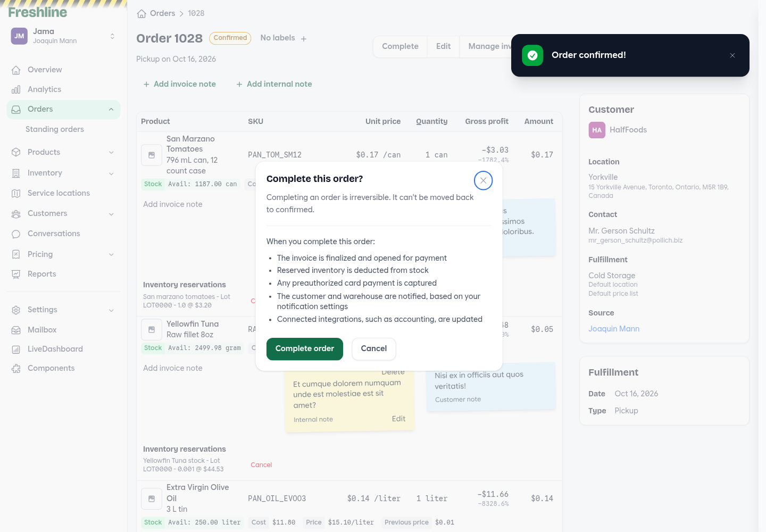
Task: Open Standing orders in the sidebar
Action: tap(55, 129)
